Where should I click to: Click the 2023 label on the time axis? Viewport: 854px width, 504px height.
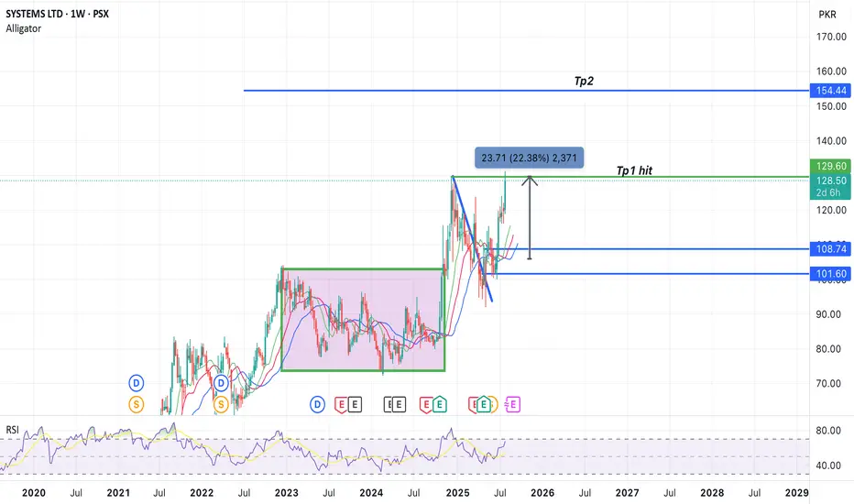tap(287, 493)
